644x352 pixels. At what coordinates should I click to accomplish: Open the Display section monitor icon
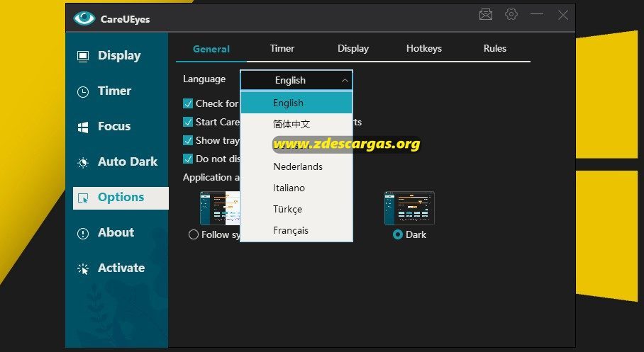coord(83,56)
